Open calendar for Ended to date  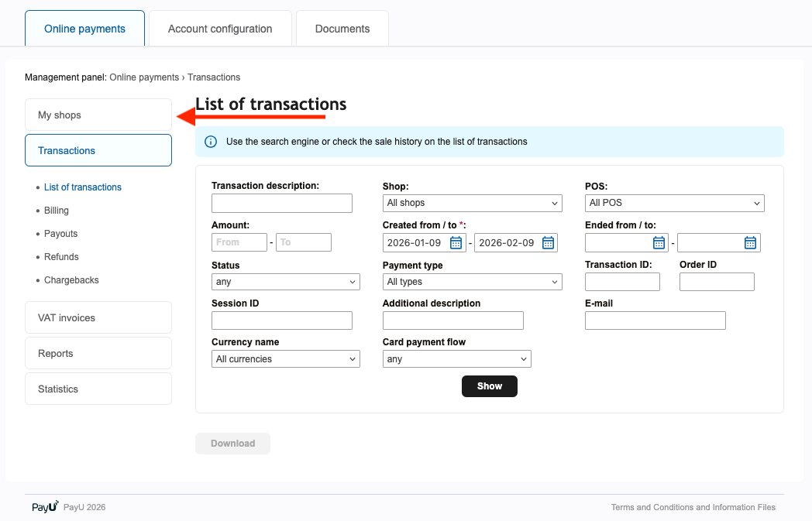pos(750,243)
